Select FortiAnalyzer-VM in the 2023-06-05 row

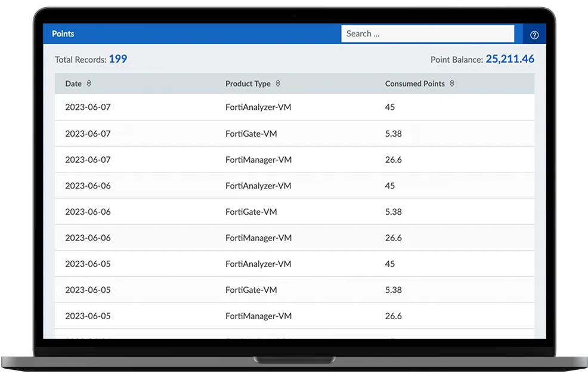pyautogui.click(x=258, y=264)
